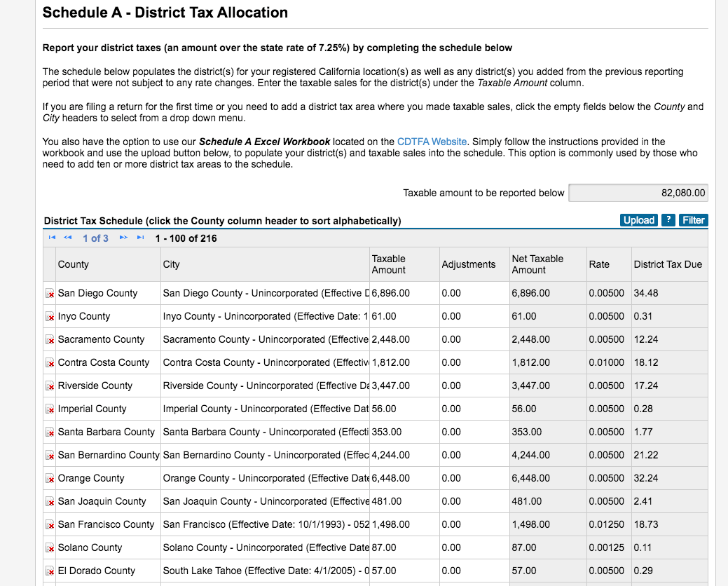The width and height of the screenshot is (728, 586).
Task: Open the Filter options
Action: (x=693, y=220)
